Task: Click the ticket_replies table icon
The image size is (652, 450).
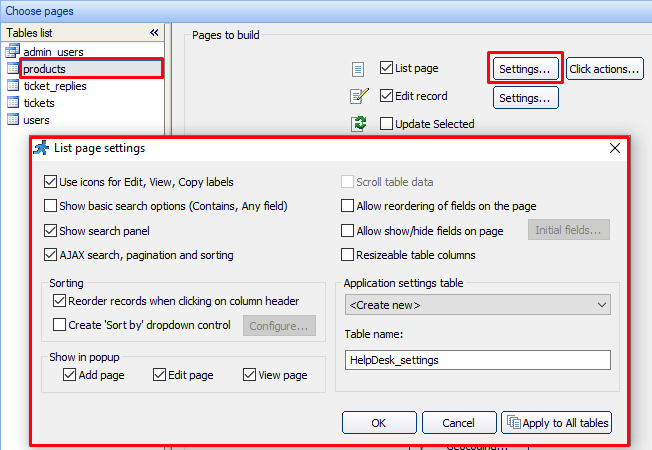Action: point(13,86)
